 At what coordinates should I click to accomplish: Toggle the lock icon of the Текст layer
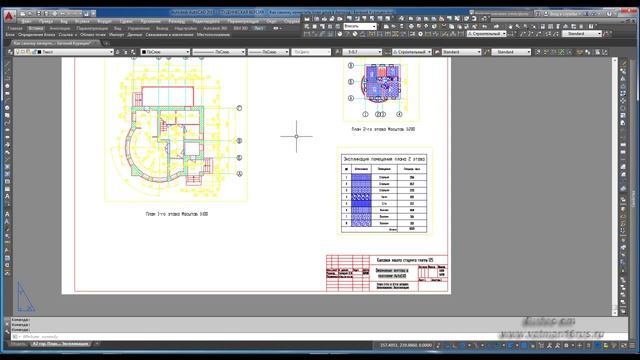34,52
